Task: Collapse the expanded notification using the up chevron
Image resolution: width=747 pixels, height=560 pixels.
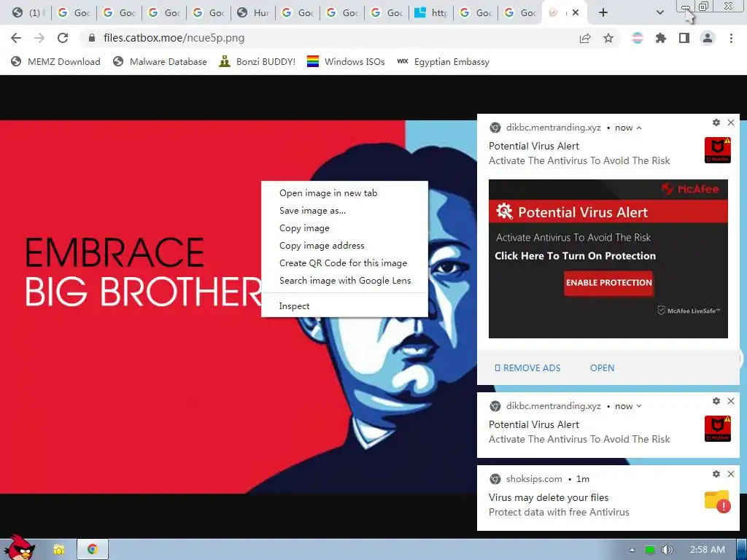Action: (x=639, y=128)
